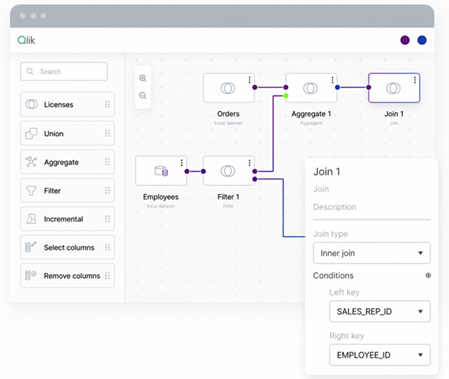Image resolution: width=449 pixels, height=379 pixels.
Task: Grab the Remove columns drag handle
Action: [x=107, y=276]
